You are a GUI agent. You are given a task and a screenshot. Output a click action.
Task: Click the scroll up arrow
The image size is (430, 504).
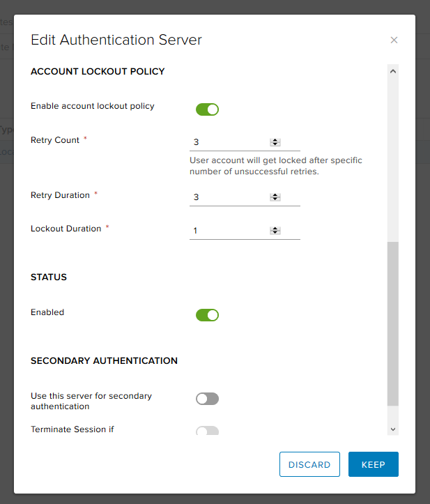393,71
